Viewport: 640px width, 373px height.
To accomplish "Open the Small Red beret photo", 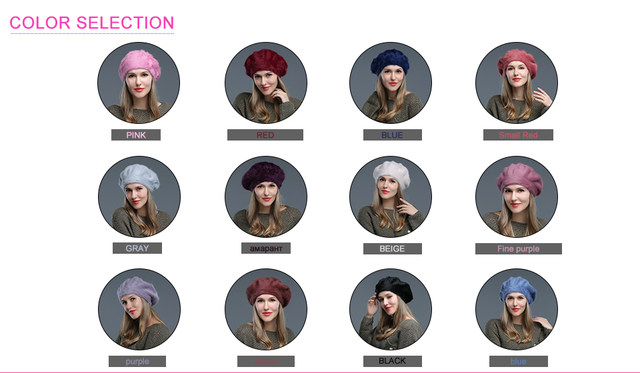I will [x=516, y=83].
